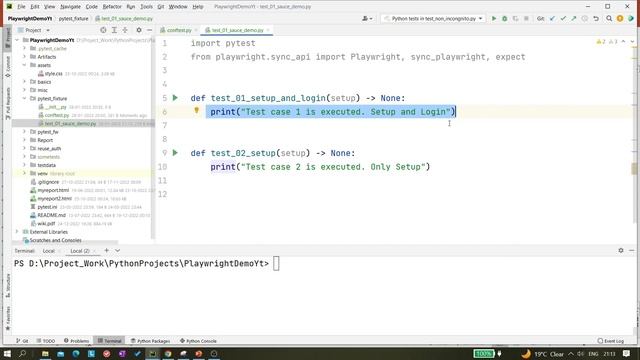Screen dimensions: 640x360
Task: Switch to the Local terminal tab
Action: [48, 251]
